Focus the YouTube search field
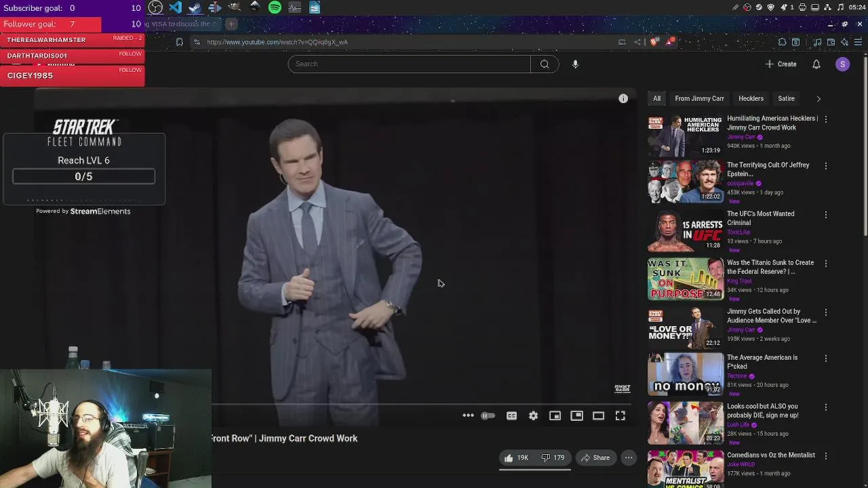The image size is (868, 488). pos(409,64)
